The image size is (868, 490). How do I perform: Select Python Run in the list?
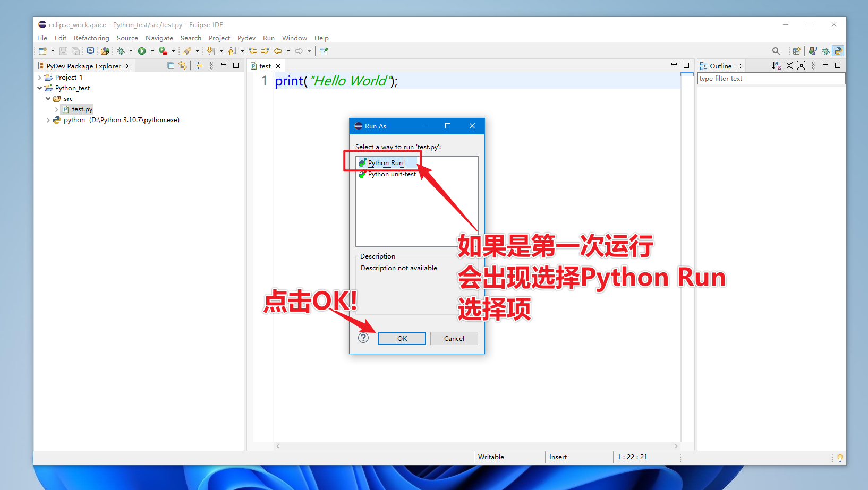(x=386, y=163)
